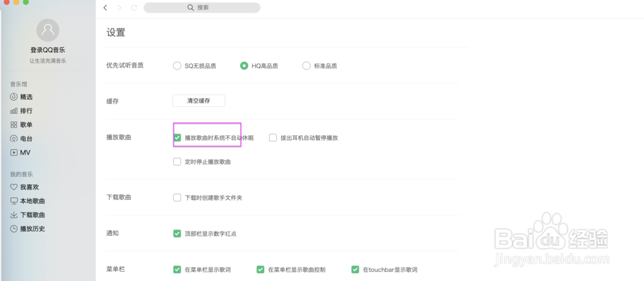
Task: Select HQ高品质 radio button
Action: point(244,66)
